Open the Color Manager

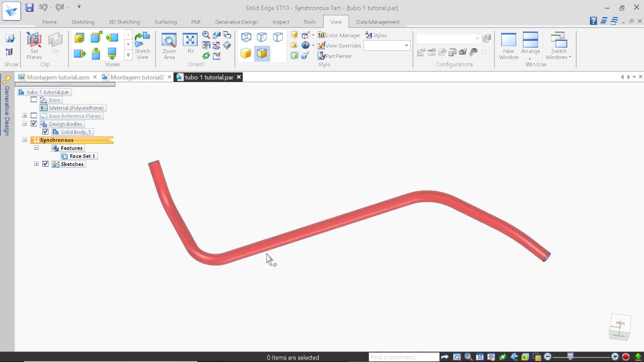[x=339, y=35]
